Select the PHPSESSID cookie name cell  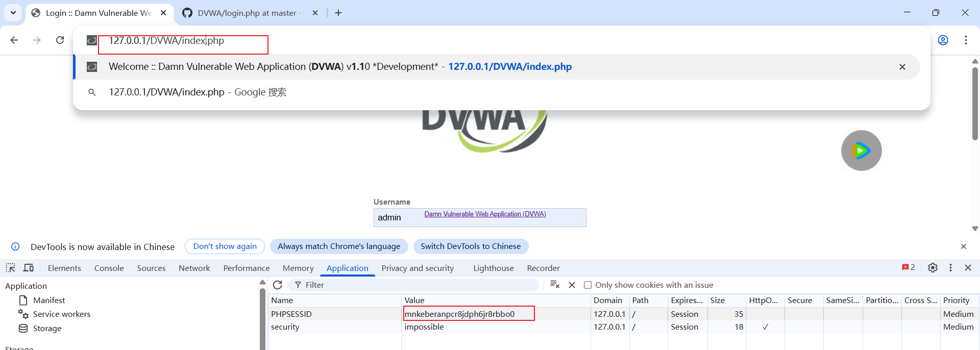(334, 314)
